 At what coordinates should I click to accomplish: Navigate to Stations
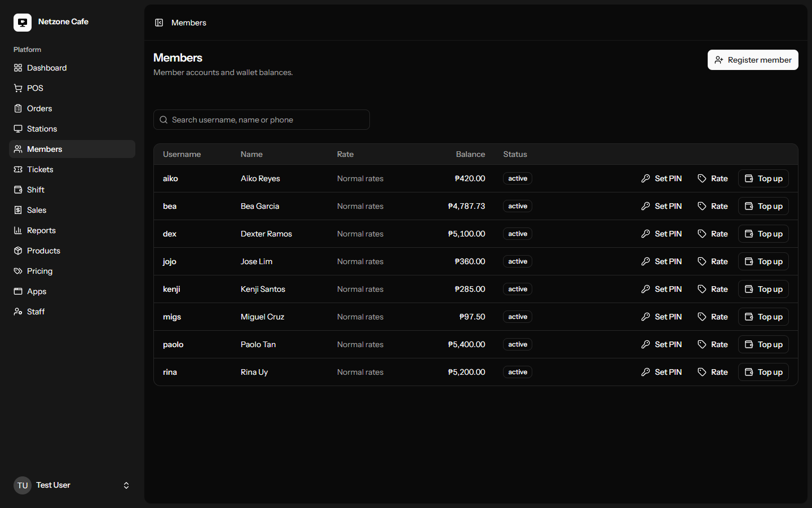point(72,129)
